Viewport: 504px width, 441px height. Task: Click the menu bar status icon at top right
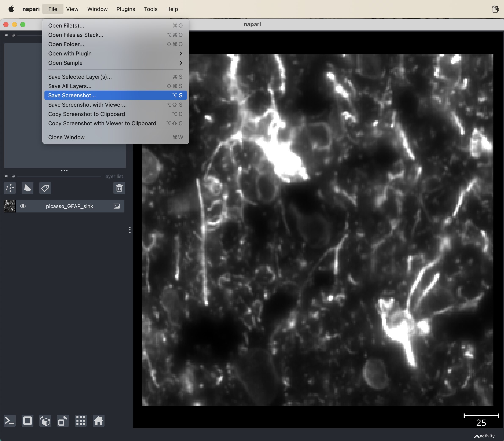495,9
